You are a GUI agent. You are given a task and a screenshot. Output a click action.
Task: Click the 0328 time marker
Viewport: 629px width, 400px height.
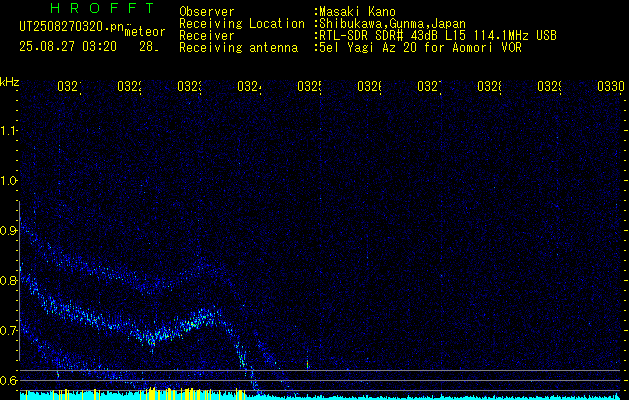(489, 86)
